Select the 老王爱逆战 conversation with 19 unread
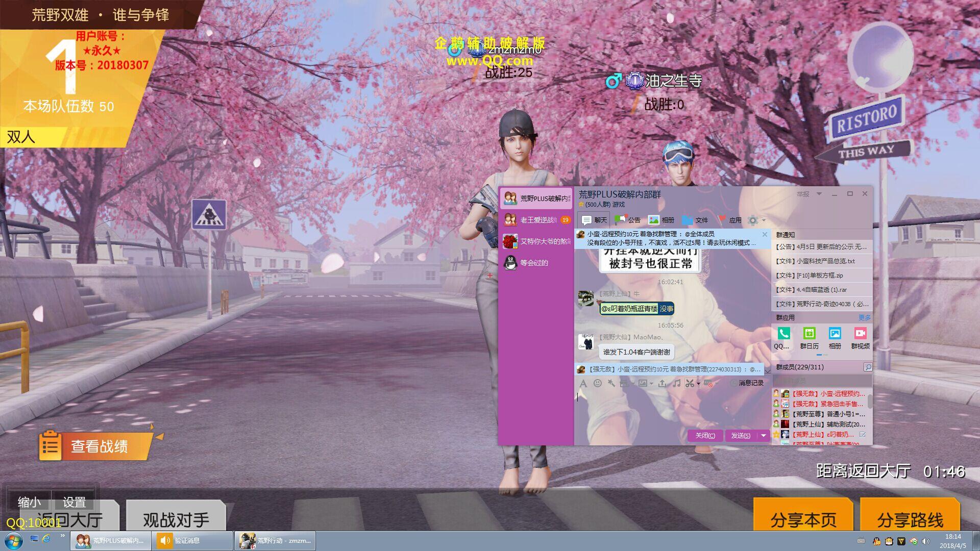980x551 pixels. coord(536,220)
